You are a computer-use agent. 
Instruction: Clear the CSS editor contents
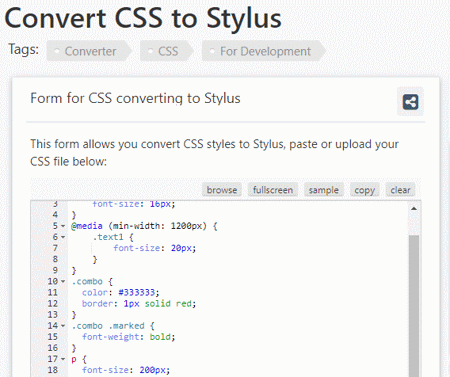pos(400,190)
